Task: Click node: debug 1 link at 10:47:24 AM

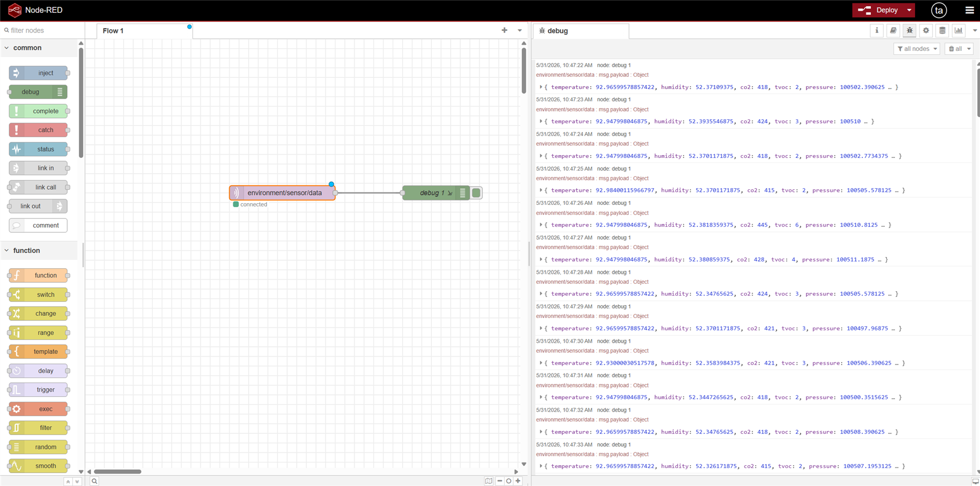Action: pyautogui.click(x=614, y=134)
